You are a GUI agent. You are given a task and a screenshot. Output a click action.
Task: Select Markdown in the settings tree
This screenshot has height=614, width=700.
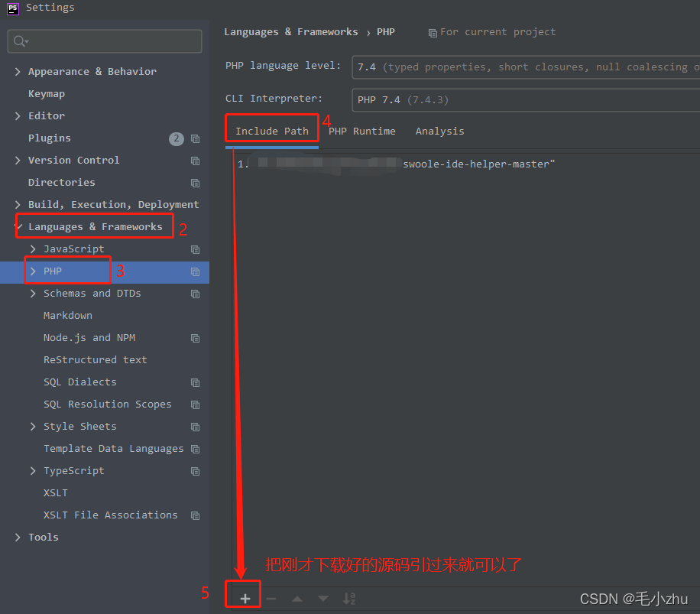pyautogui.click(x=67, y=315)
